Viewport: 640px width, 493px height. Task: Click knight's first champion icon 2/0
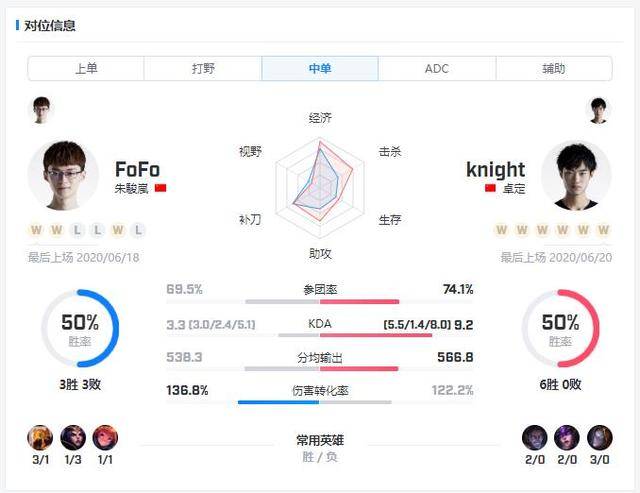tap(535, 438)
